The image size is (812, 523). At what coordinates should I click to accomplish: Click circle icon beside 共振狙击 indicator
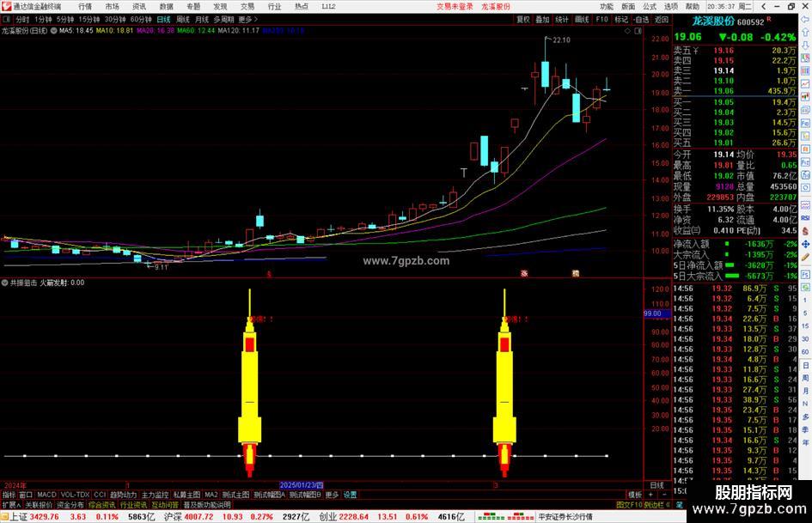4,283
